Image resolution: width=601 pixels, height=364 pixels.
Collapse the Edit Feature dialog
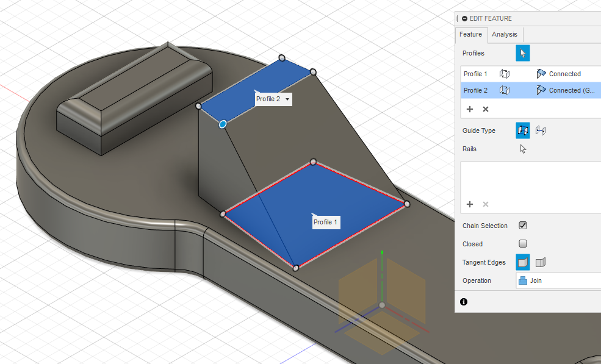pyautogui.click(x=465, y=19)
